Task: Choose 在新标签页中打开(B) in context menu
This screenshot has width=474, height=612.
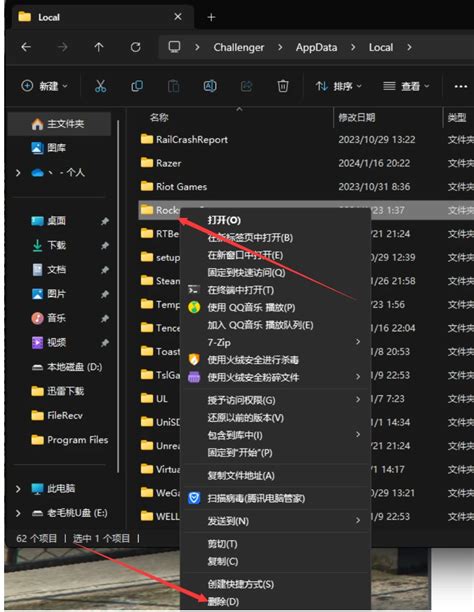Action: (250, 238)
